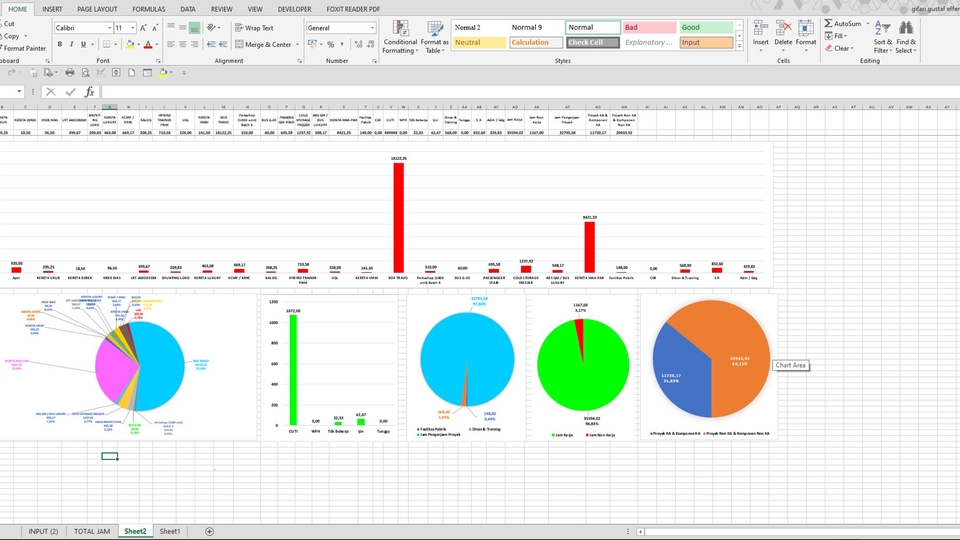Open Format as Table gallery
The image size is (960, 540).
435,37
